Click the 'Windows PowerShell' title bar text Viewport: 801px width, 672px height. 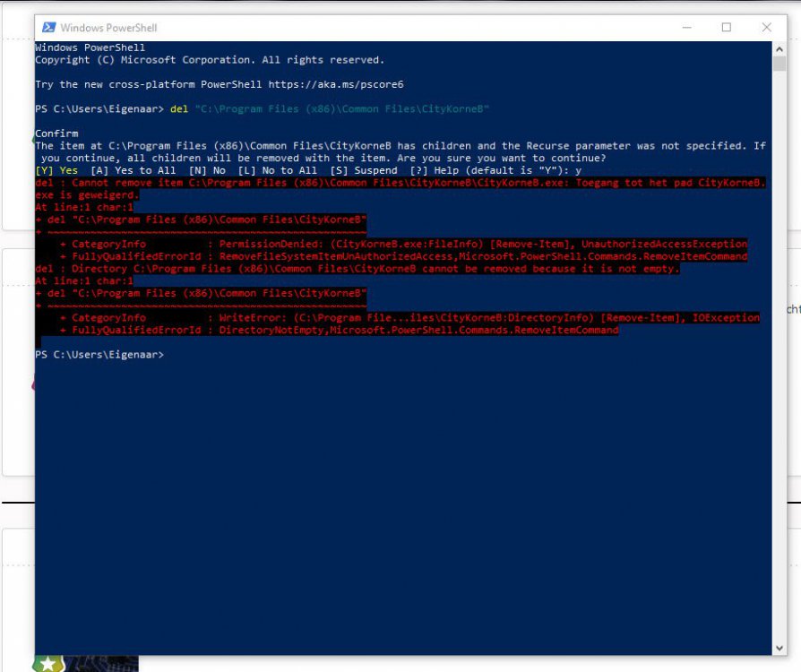point(108,28)
